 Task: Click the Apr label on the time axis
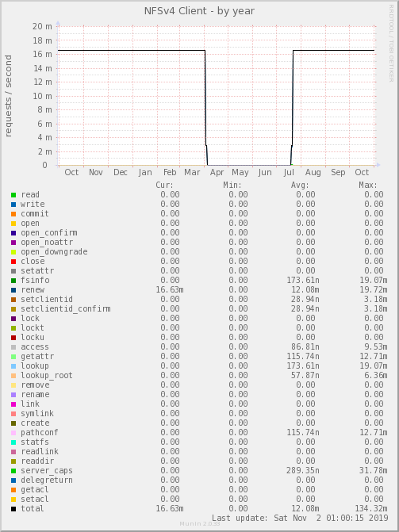click(217, 172)
